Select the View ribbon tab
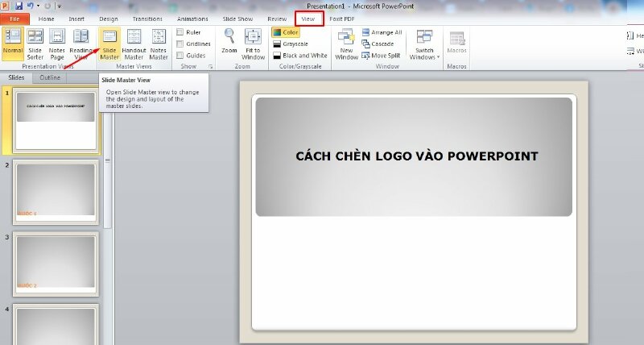The width and height of the screenshot is (644, 345). [308, 19]
